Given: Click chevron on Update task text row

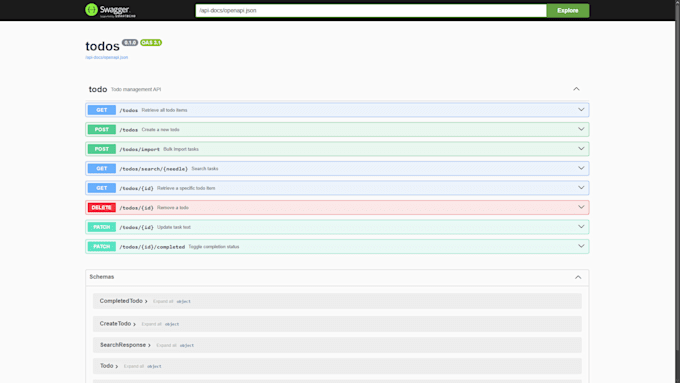Looking at the screenshot, I should tap(581, 227).
